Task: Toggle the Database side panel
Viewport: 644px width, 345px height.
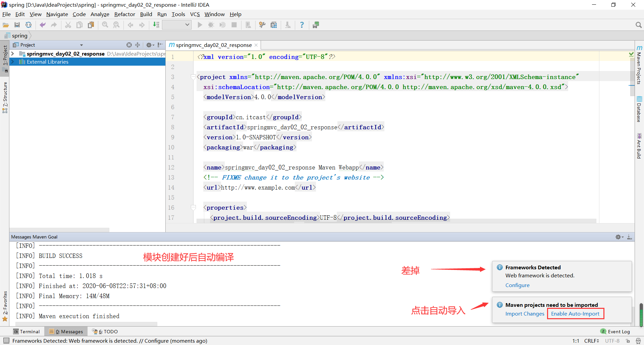Action: (639, 109)
